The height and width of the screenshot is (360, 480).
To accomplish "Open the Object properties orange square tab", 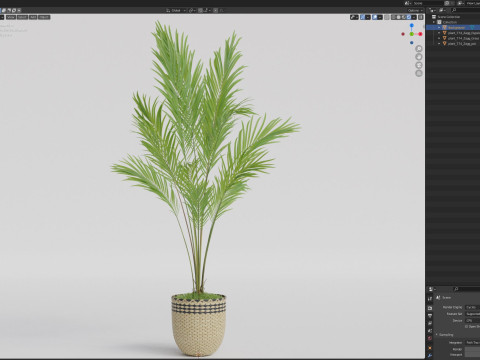I will click(x=430, y=348).
